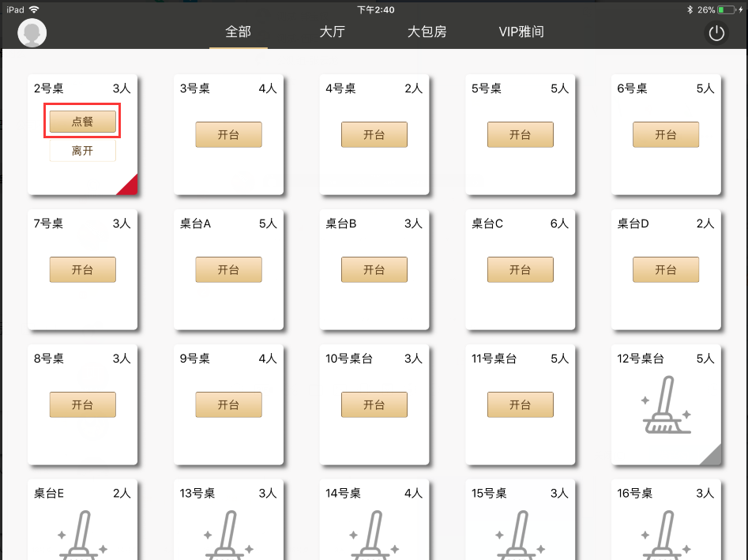Select the VIP雅间 tab

click(x=521, y=32)
